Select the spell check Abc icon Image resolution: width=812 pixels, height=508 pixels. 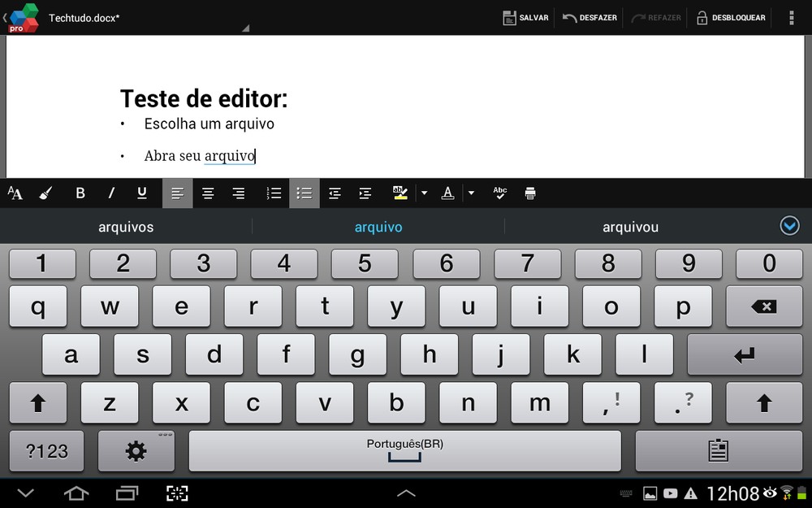click(499, 193)
